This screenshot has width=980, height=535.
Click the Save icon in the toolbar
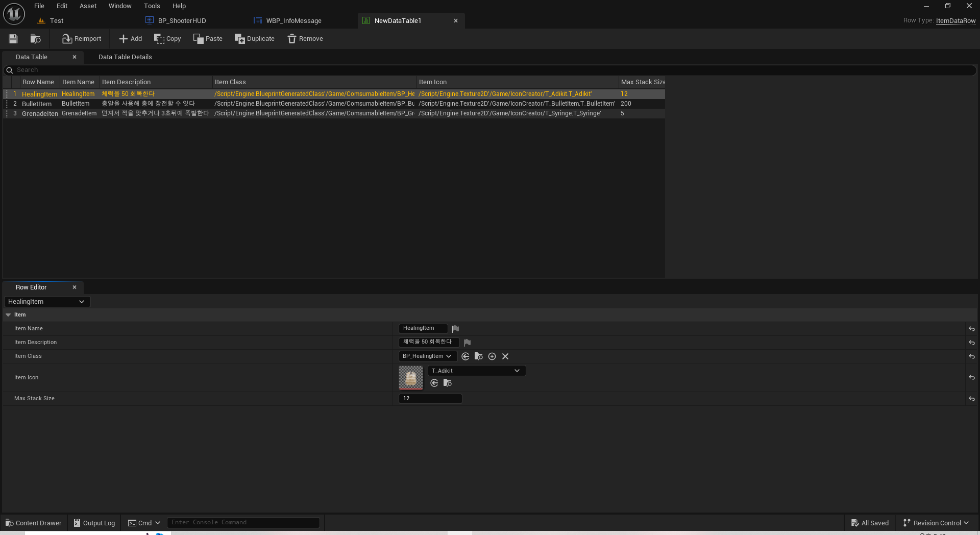[13, 38]
